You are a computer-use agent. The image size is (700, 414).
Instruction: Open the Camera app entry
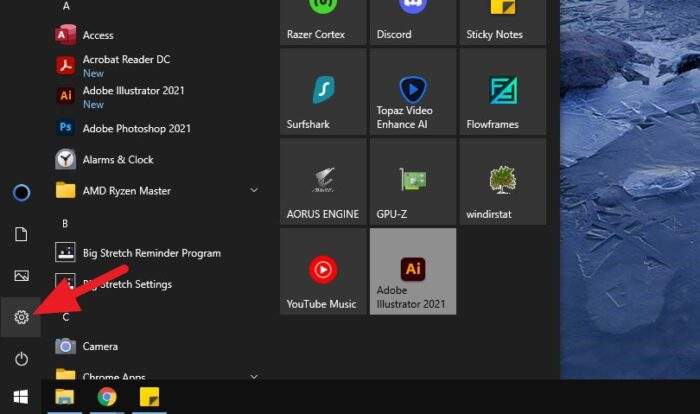[156, 346]
